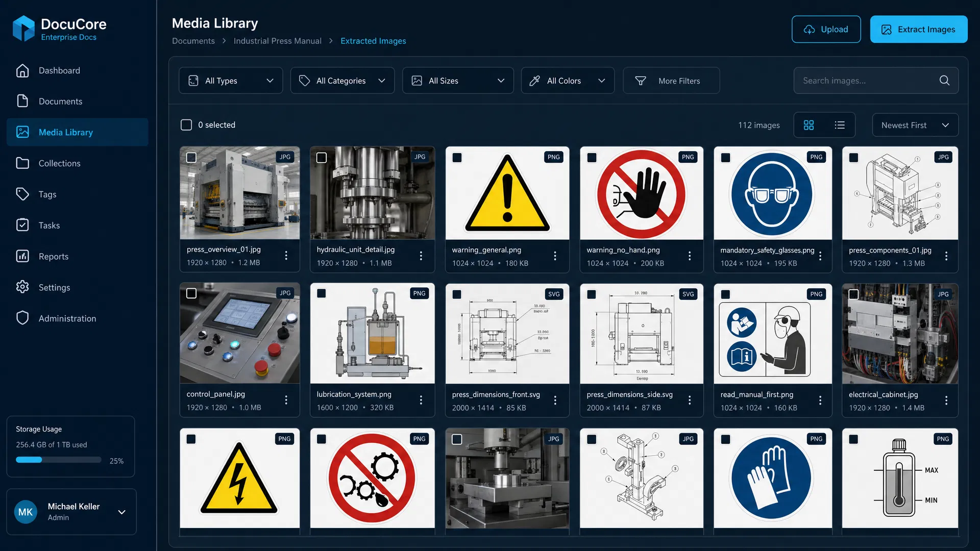Switch to list view icon
This screenshot has height=551, width=980.
840,125
